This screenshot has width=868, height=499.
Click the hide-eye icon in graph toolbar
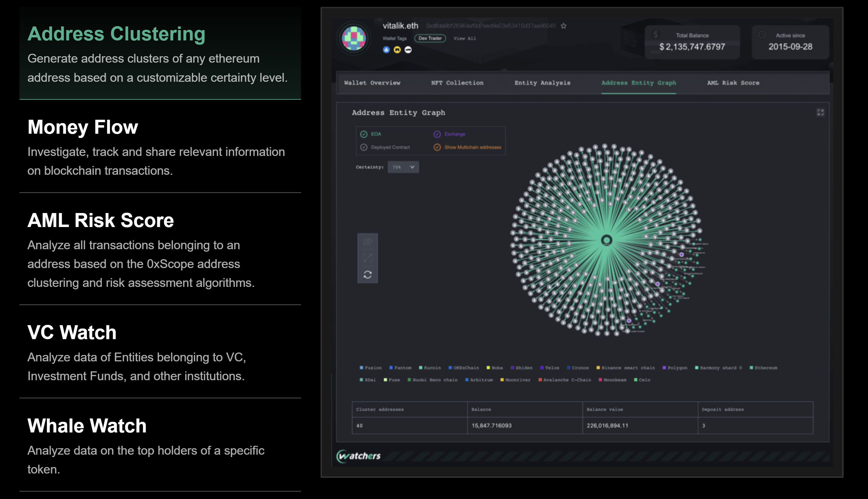[368, 242]
